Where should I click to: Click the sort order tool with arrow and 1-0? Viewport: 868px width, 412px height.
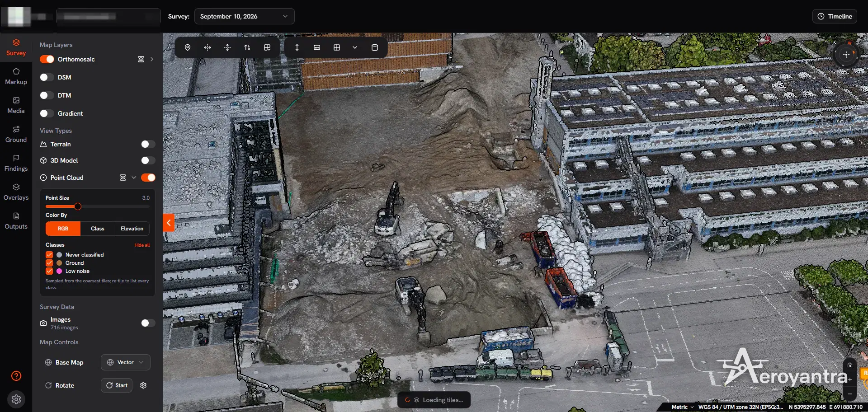pyautogui.click(x=247, y=47)
